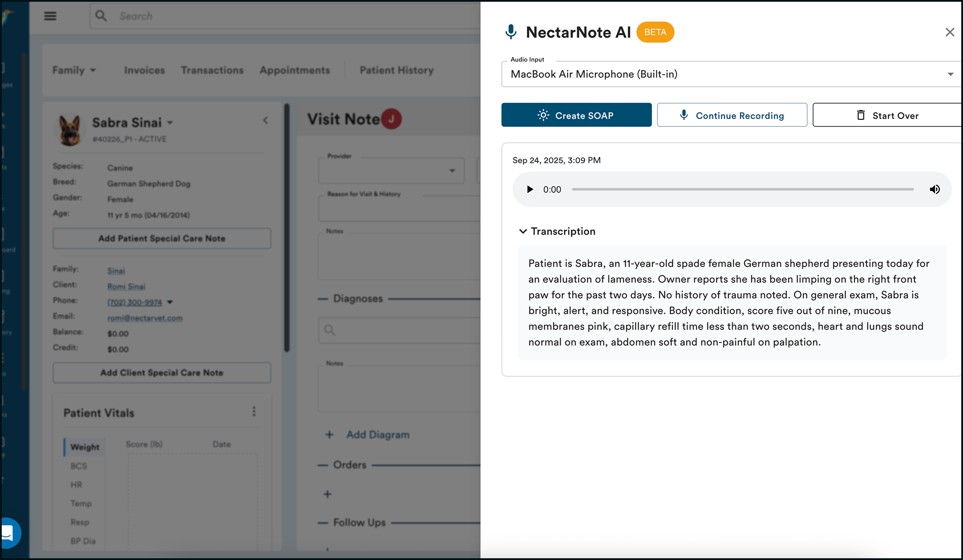This screenshot has height=560, width=963.
Task: Close the NectarNote AI panel
Action: [x=949, y=32]
